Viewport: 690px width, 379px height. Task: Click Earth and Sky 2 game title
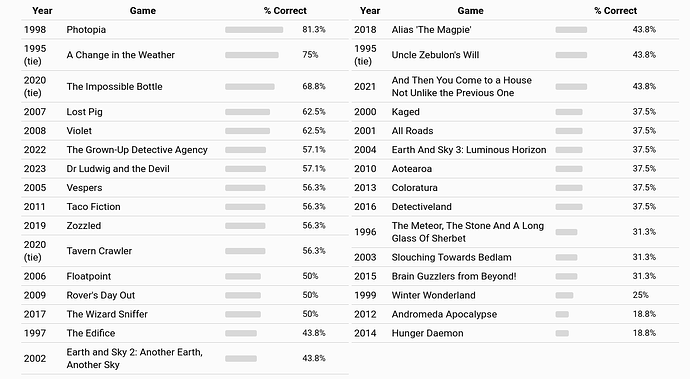tap(135, 358)
